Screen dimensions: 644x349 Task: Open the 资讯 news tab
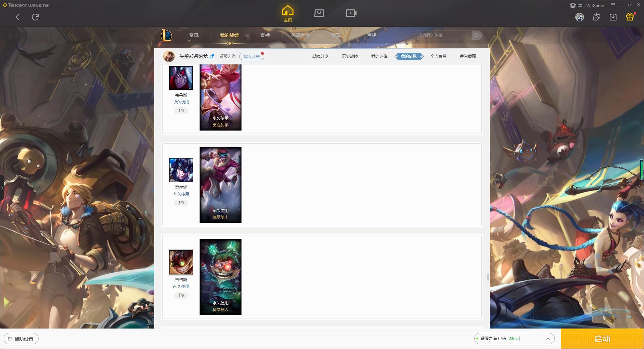tap(194, 35)
